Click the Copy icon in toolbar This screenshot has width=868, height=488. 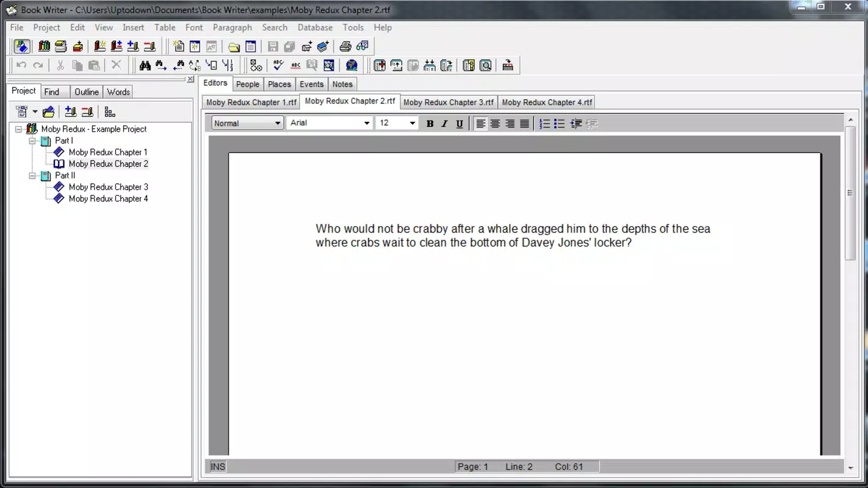[x=77, y=65]
